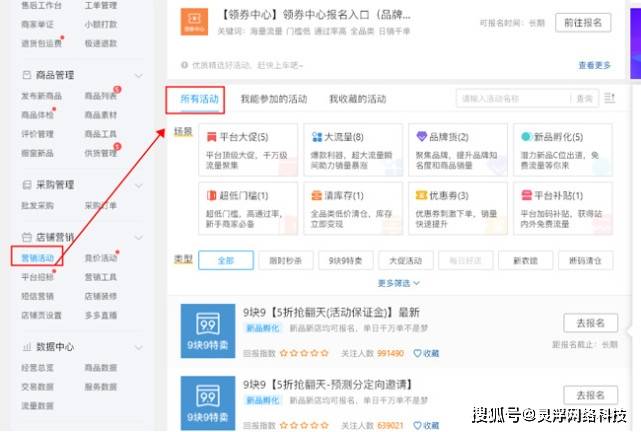This screenshot has height=432, width=641.
Task: Collapse the 商品管理 sidebar section
Action: tap(139, 76)
